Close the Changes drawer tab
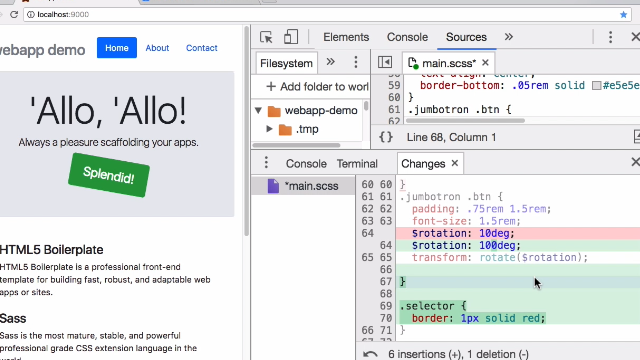This screenshot has width=640, height=360. pos(455,163)
